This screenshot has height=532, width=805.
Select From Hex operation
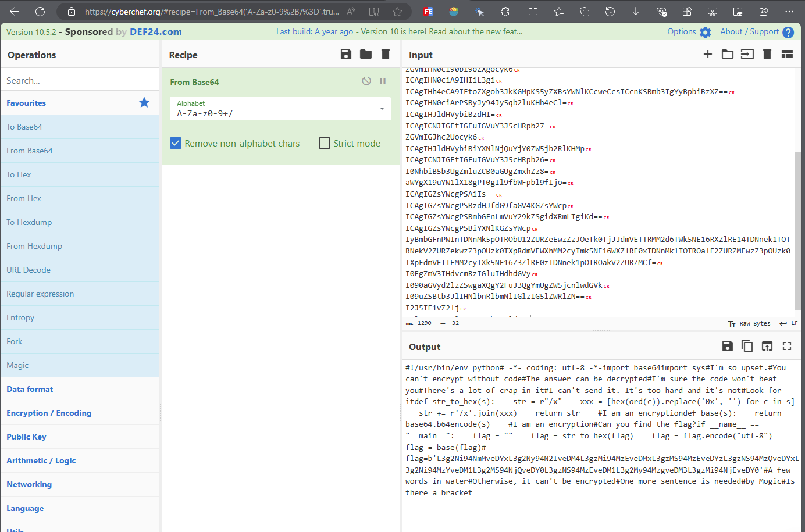(80, 198)
